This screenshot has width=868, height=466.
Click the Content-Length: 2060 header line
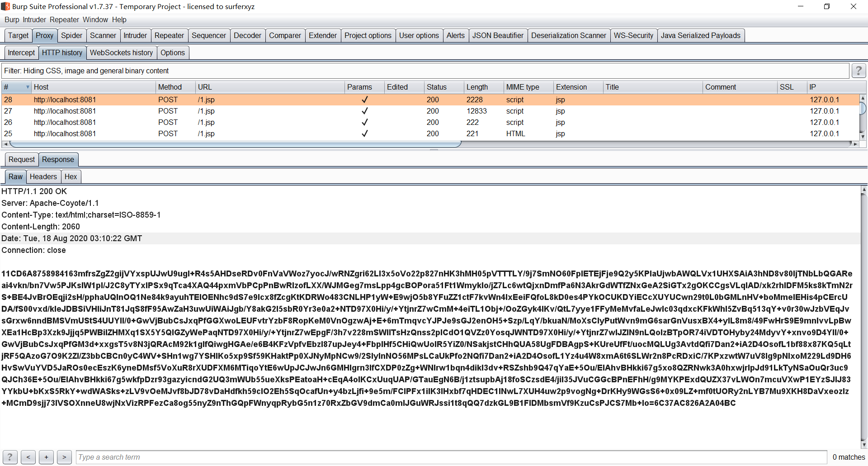pyautogui.click(x=41, y=227)
